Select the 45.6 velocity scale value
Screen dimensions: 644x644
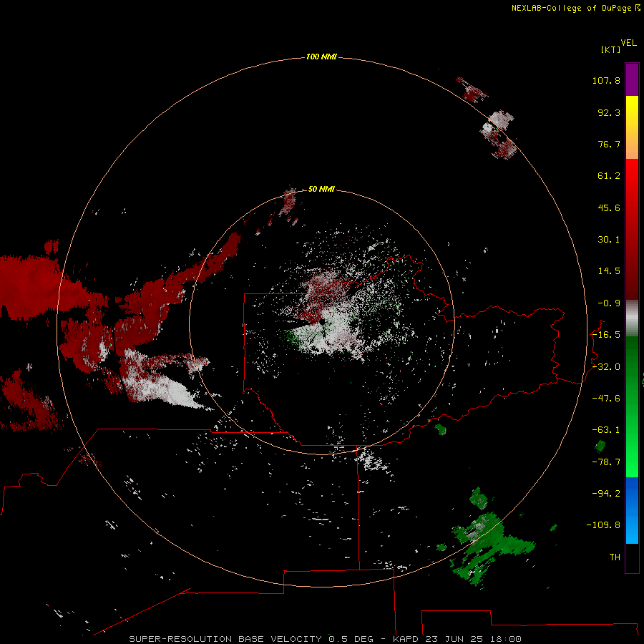tap(609, 208)
